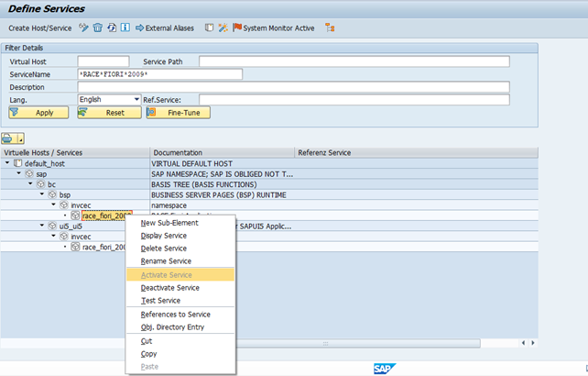Collapse the ui5_ui5 tree node
588x376 pixels.
(41, 225)
